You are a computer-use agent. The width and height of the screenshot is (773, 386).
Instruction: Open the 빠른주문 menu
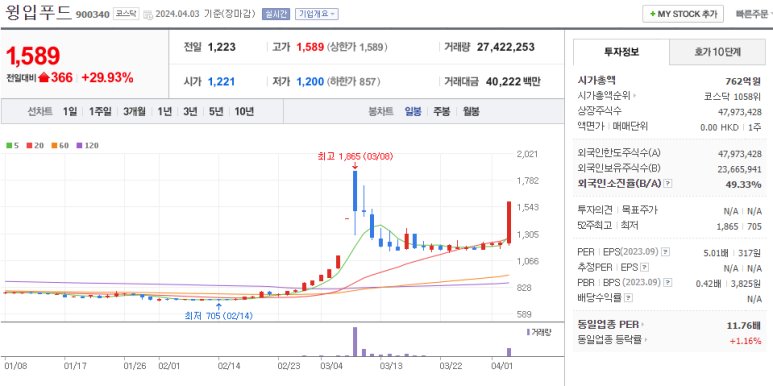click(x=753, y=14)
